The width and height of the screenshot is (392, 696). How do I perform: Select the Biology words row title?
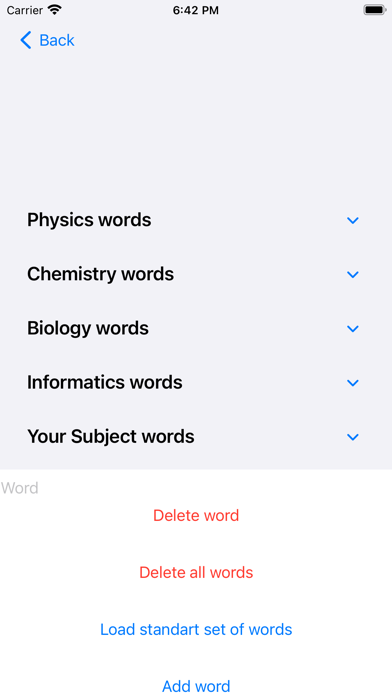click(88, 328)
